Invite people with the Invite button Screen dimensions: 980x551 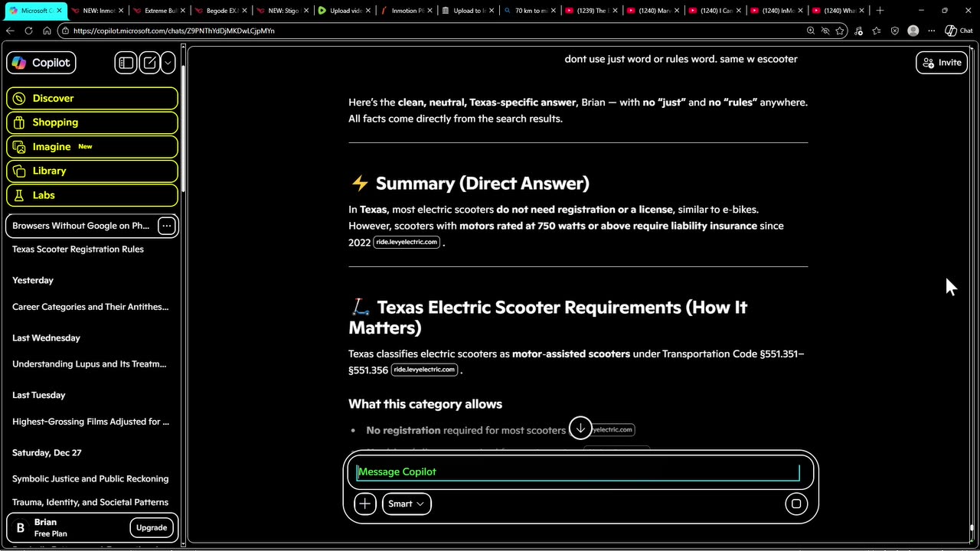pyautogui.click(x=942, y=63)
